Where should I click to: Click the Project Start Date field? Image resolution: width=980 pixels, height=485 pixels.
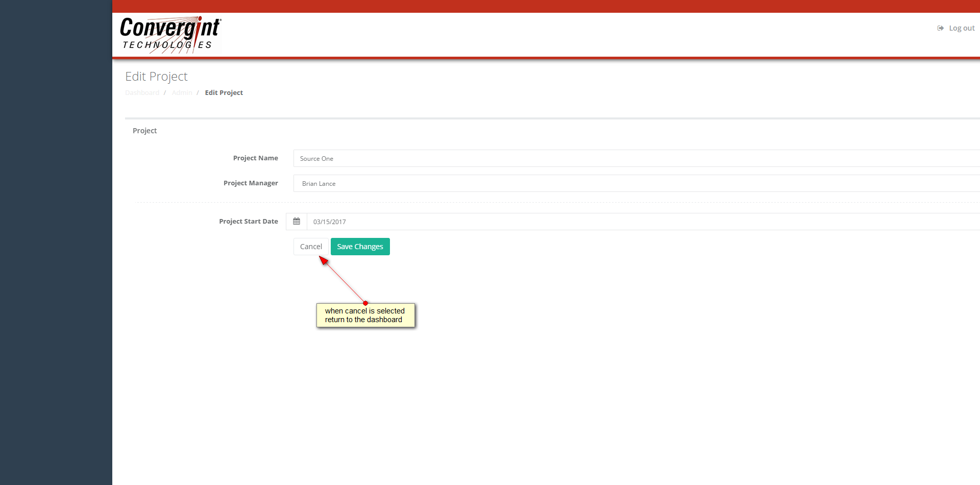coord(643,222)
